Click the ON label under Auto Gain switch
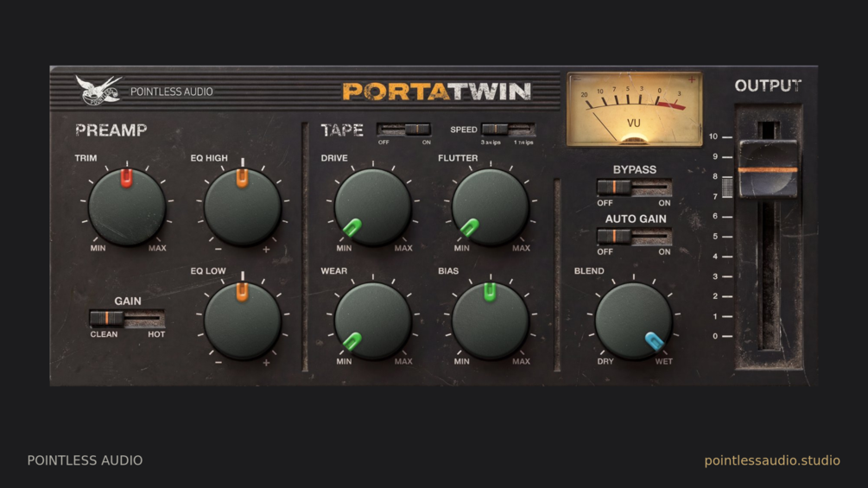This screenshot has width=868, height=488. point(664,251)
